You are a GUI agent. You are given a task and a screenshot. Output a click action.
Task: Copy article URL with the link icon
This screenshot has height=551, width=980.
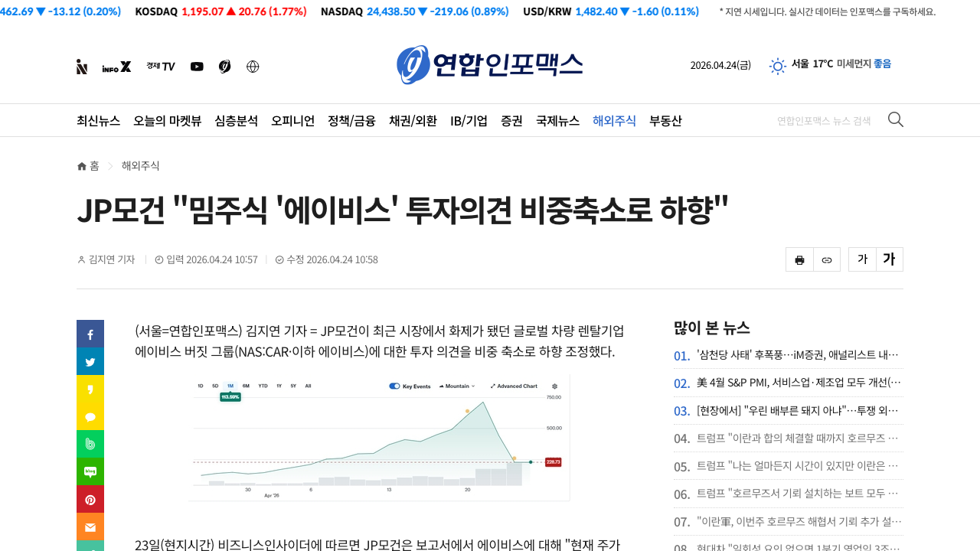(x=827, y=259)
